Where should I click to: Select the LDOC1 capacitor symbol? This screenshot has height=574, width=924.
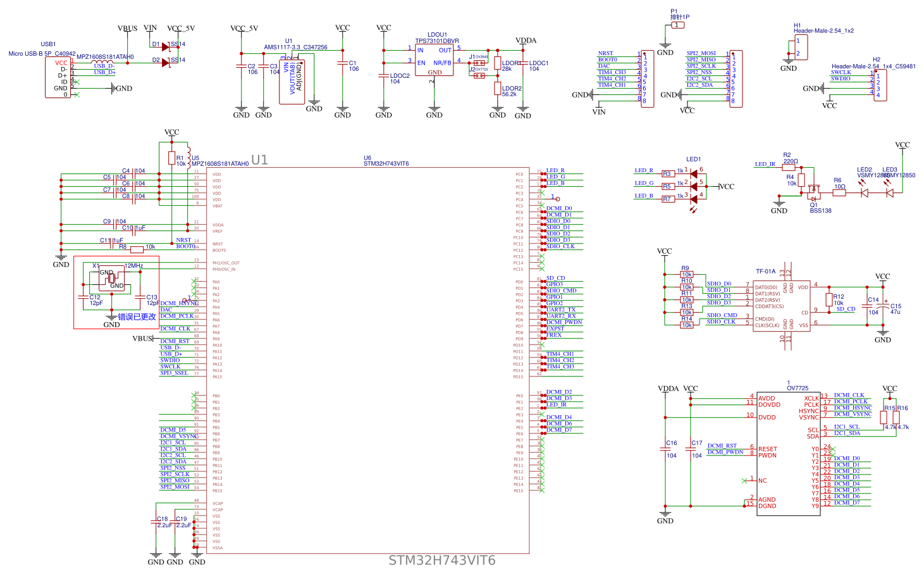point(523,64)
